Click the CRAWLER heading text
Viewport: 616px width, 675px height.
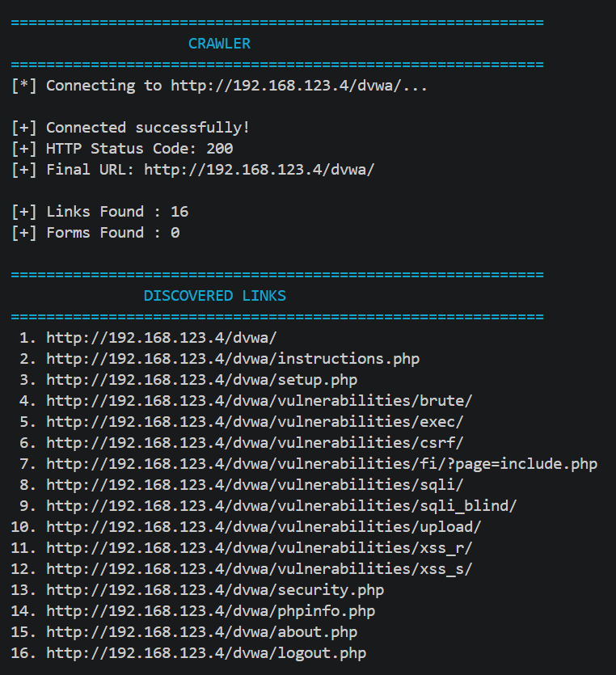click(219, 44)
